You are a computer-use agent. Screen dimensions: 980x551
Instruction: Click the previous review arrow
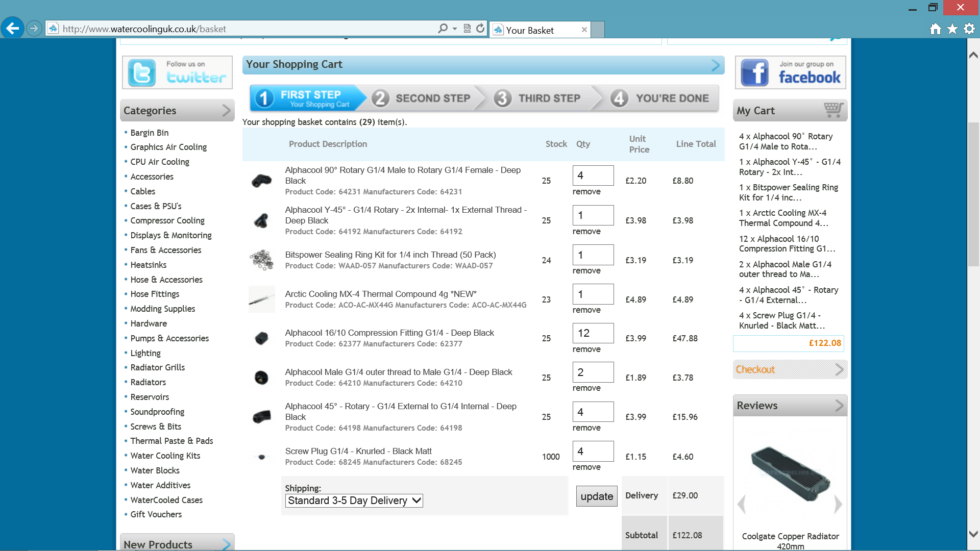[x=742, y=504]
